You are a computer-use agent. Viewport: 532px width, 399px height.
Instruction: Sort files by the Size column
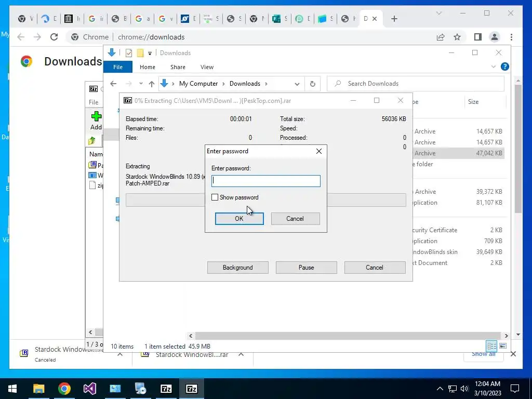(x=473, y=102)
